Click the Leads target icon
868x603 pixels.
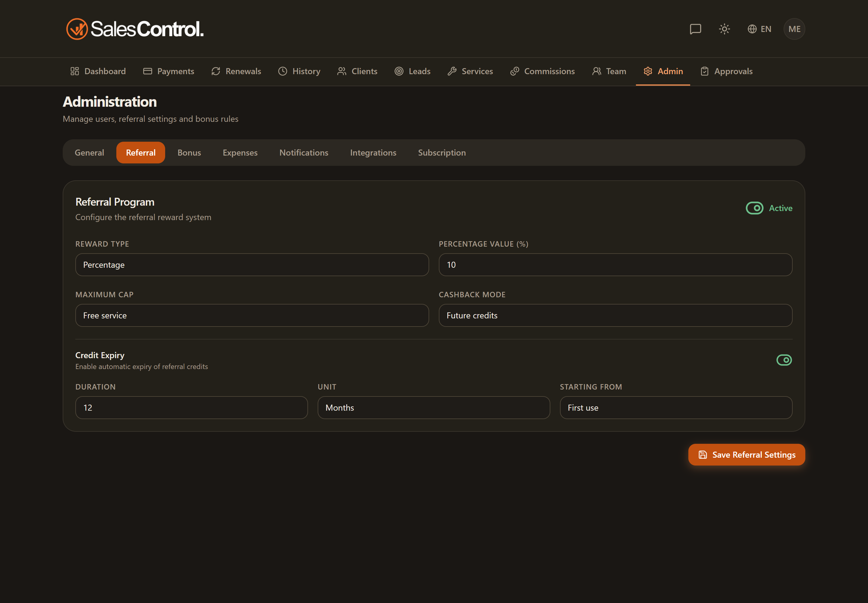coord(399,71)
